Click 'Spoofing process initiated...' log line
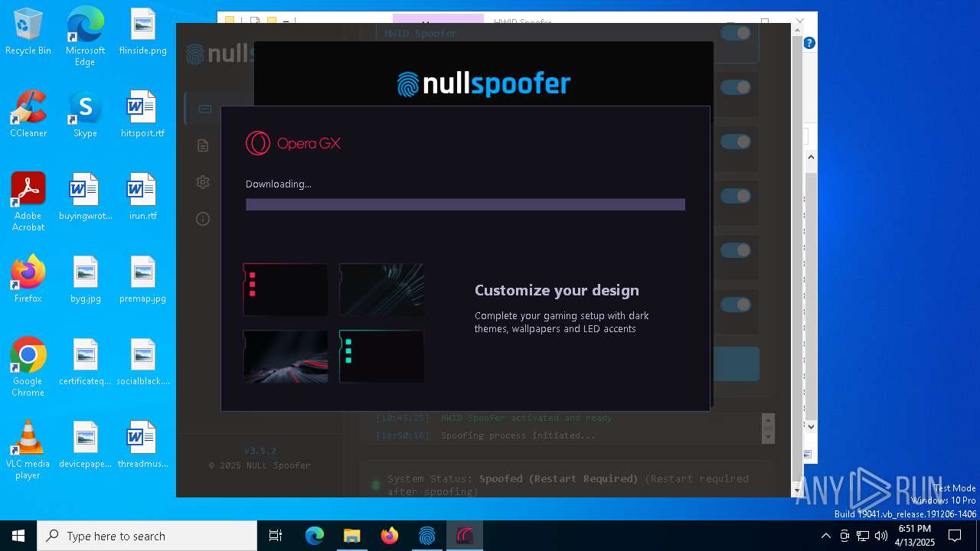This screenshot has width=980, height=551. (x=518, y=435)
